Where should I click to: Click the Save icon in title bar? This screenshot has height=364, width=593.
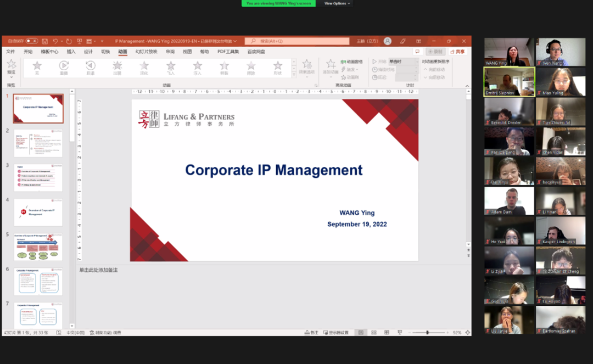coord(44,41)
